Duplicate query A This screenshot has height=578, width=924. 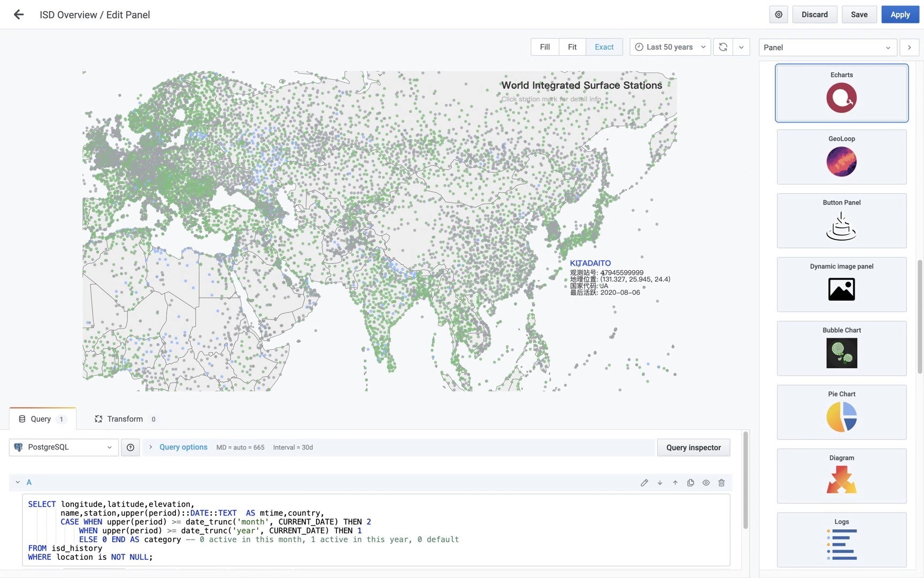691,483
